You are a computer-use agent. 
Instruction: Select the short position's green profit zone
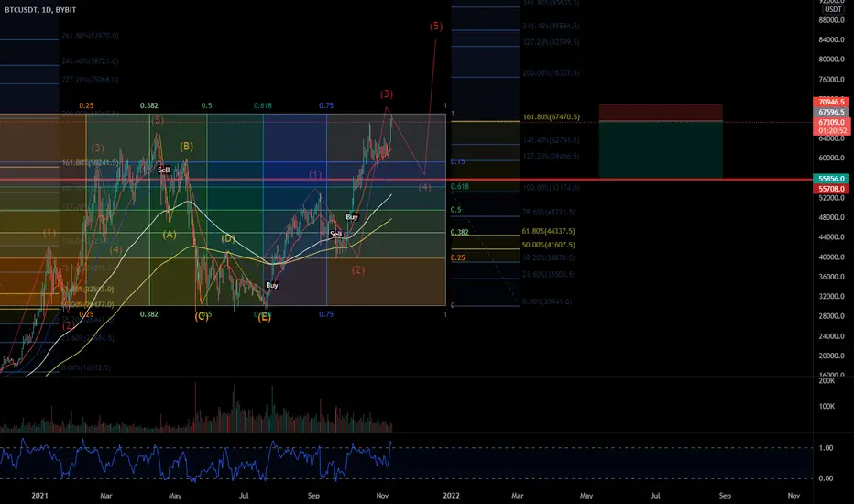661,149
